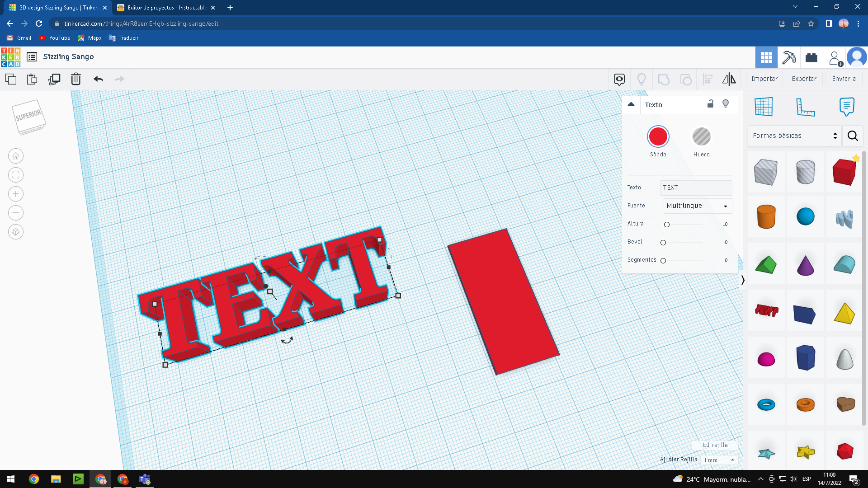Open Instructables project editor tab

[x=167, y=7]
